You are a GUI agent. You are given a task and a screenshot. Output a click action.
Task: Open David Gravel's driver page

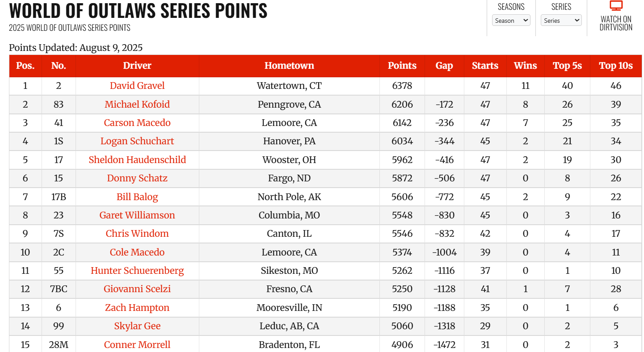coord(137,86)
